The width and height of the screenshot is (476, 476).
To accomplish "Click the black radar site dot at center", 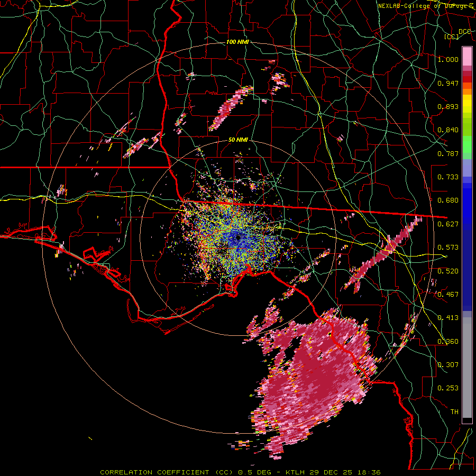I will point(238,237).
